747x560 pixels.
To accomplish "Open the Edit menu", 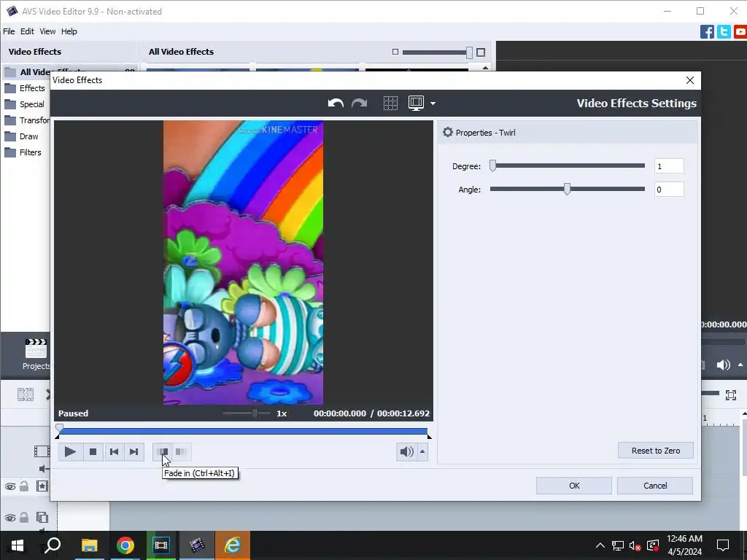I will [x=27, y=31].
